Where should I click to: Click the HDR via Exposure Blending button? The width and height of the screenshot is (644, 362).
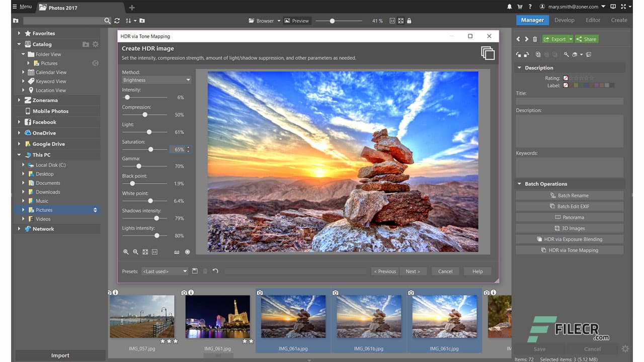[x=569, y=239]
